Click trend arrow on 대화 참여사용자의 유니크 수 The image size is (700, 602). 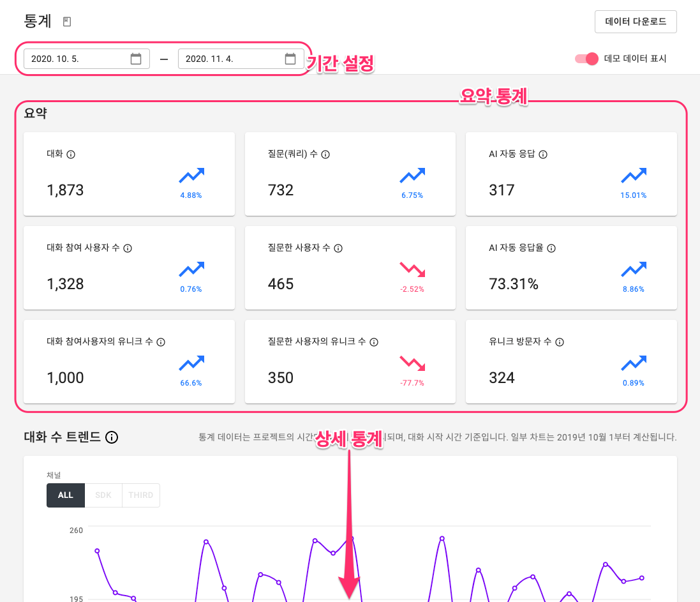point(191,363)
